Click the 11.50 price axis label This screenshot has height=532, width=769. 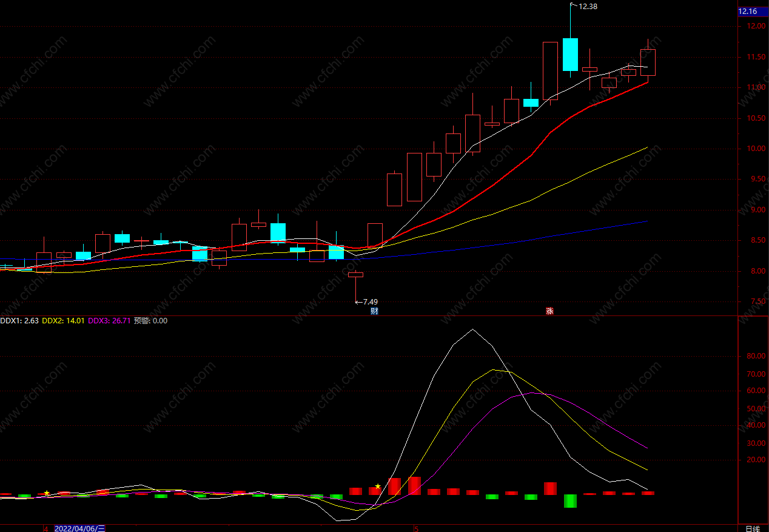(756, 57)
